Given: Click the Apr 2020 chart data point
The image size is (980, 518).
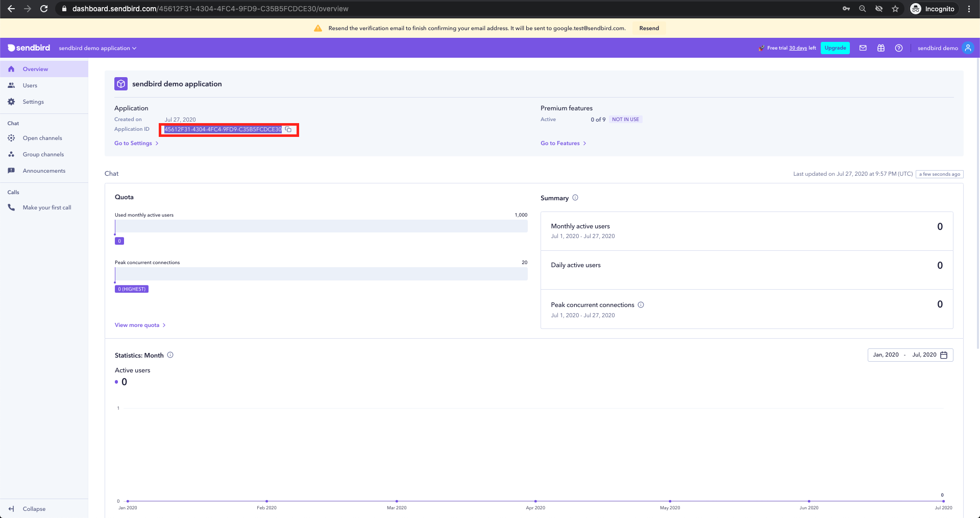Looking at the screenshot, I should point(535,501).
